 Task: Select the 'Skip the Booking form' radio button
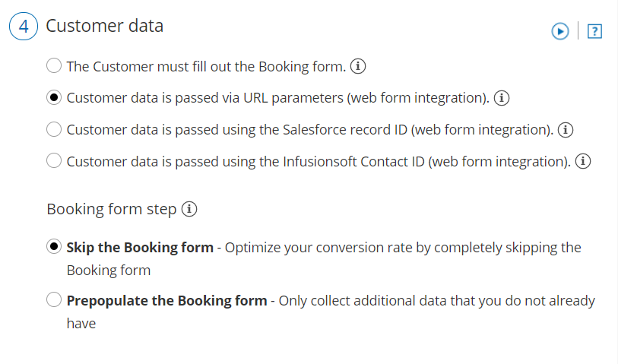click(x=54, y=248)
